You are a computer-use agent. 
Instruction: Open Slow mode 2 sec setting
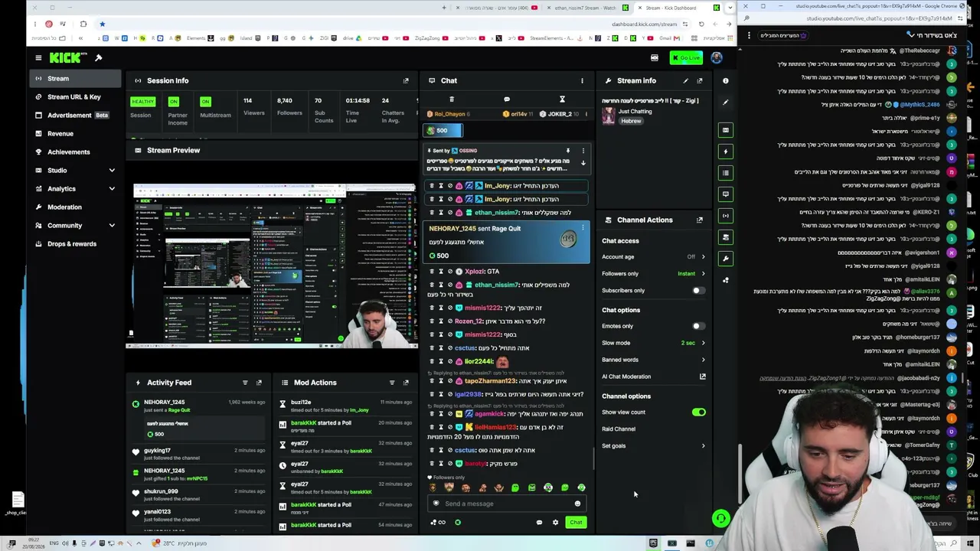tap(693, 343)
